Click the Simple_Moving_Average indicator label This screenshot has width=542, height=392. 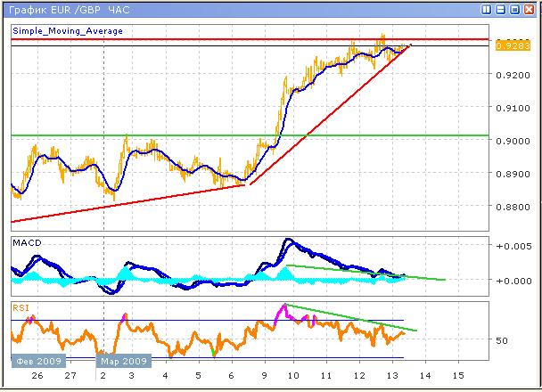pos(68,30)
